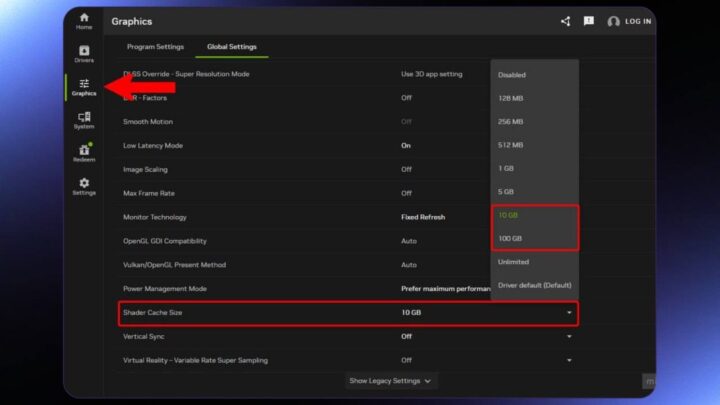
Task: Open Settings from the sidebar
Action: click(84, 186)
